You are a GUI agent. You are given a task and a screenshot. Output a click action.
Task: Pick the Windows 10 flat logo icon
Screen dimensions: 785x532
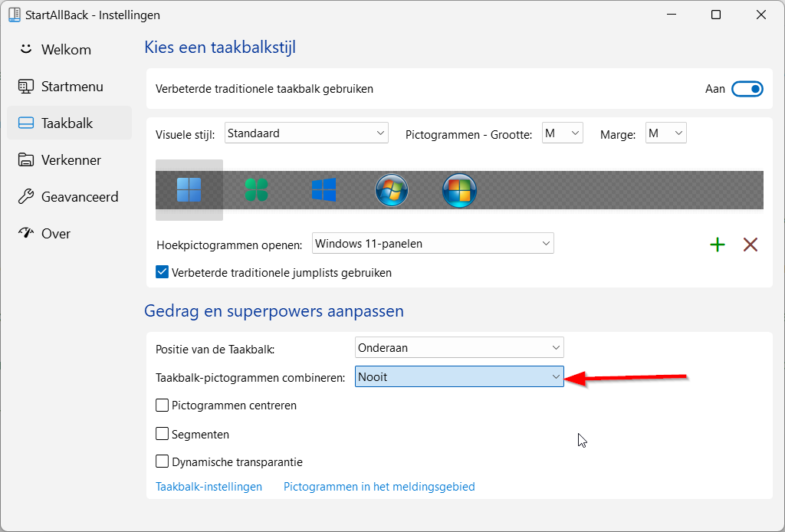tap(324, 190)
